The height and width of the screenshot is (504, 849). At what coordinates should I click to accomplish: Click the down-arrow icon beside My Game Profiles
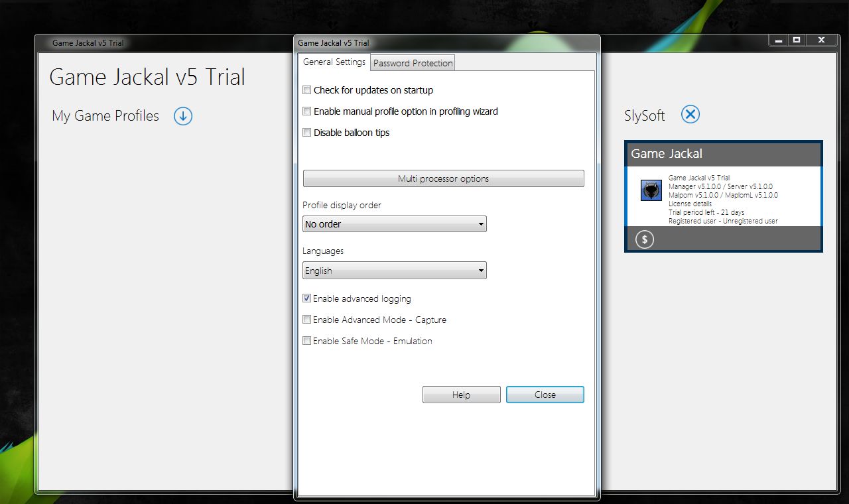coord(183,116)
